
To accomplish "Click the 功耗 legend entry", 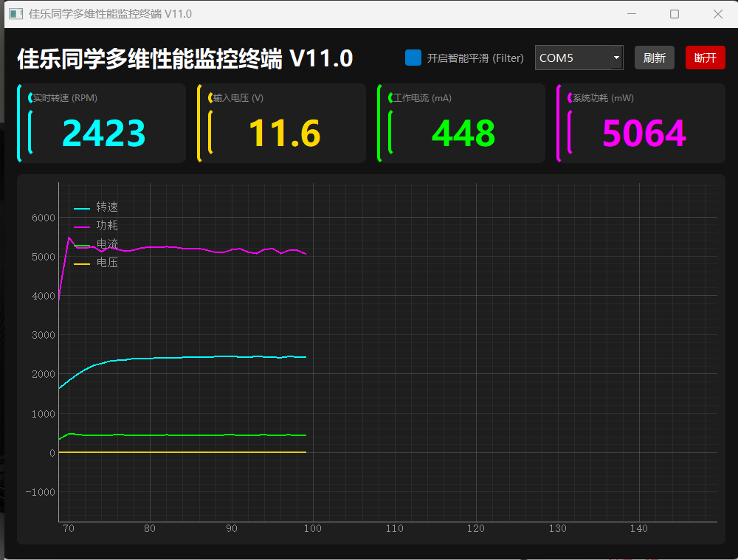I will 96,226.
